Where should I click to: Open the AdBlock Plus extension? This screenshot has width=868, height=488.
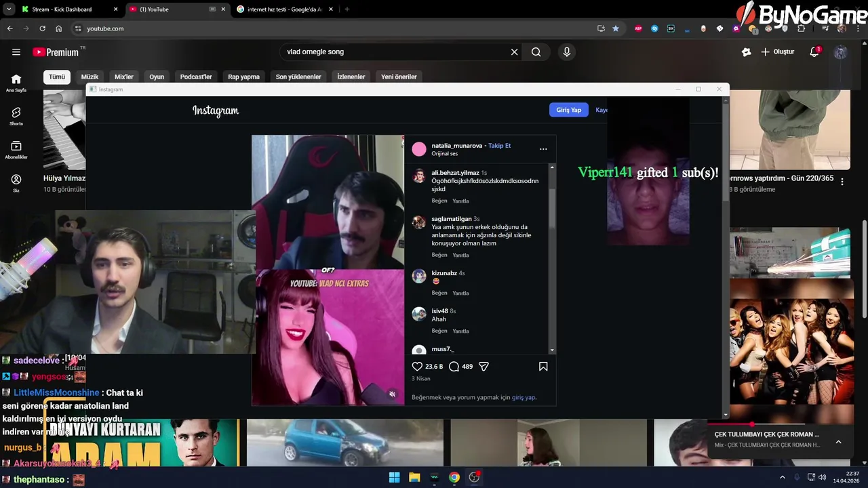[x=638, y=28]
